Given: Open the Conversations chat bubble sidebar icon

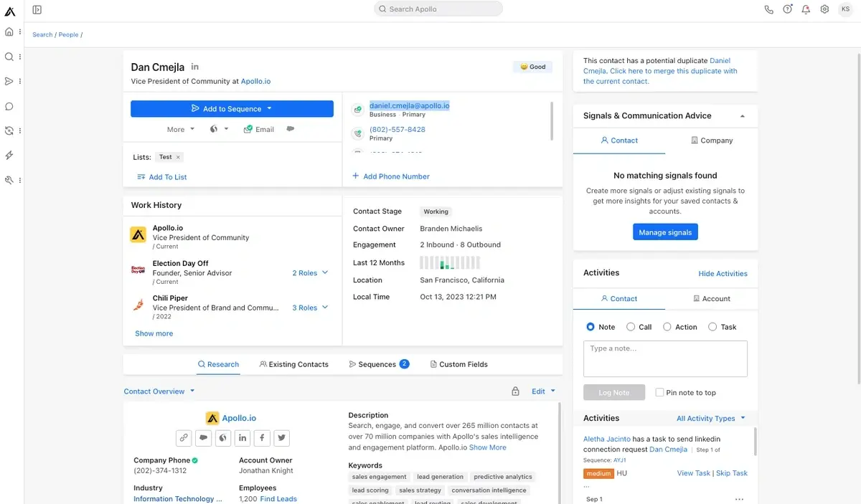Looking at the screenshot, I should (x=9, y=106).
